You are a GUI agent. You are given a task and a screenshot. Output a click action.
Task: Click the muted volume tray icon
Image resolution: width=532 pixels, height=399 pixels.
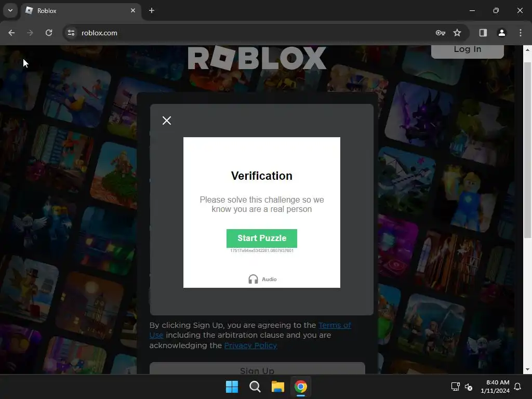(x=469, y=387)
